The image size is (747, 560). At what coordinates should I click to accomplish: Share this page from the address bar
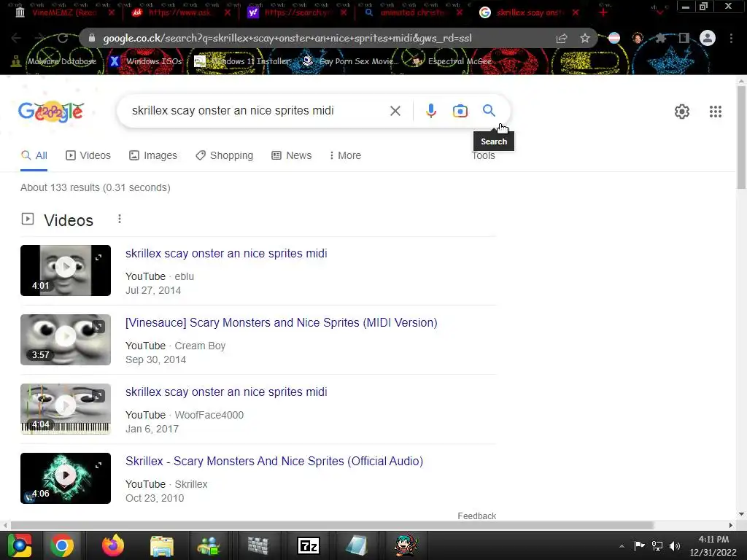pos(562,38)
